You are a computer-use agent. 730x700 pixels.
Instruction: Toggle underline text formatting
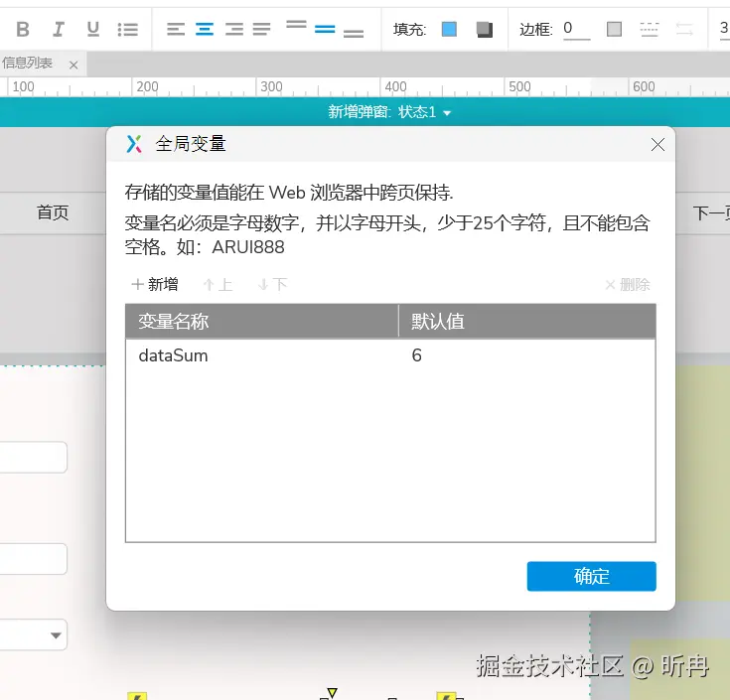[93, 30]
